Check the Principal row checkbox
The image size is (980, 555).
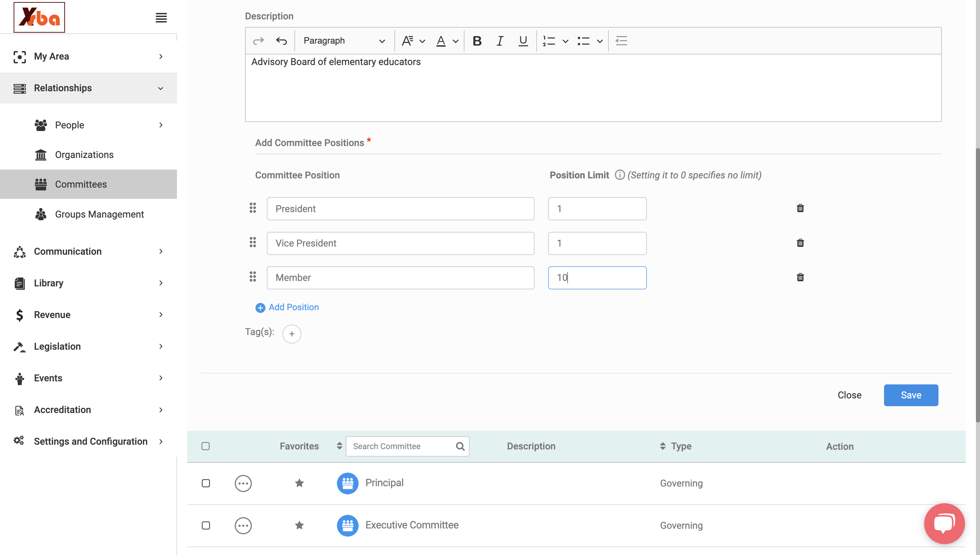click(x=206, y=483)
